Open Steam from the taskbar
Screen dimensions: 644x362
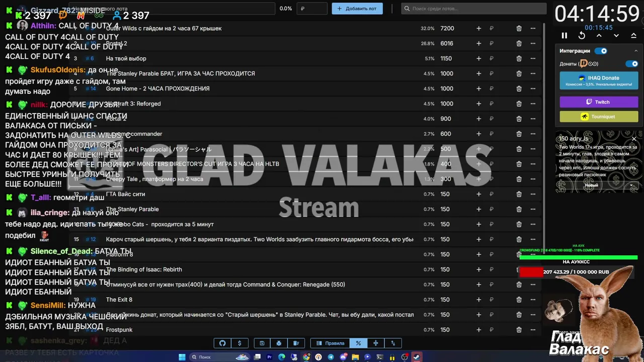[417, 357]
